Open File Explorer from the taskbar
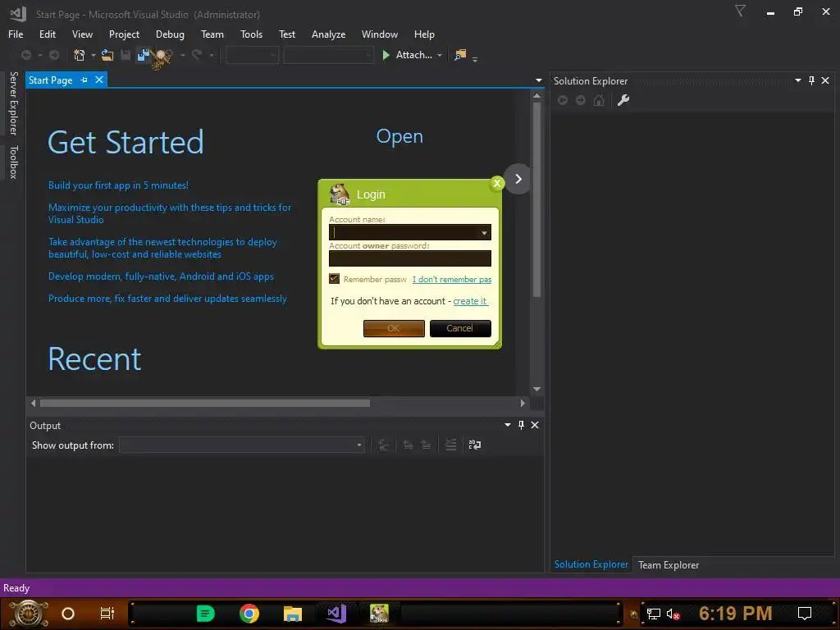 click(x=293, y=614)
